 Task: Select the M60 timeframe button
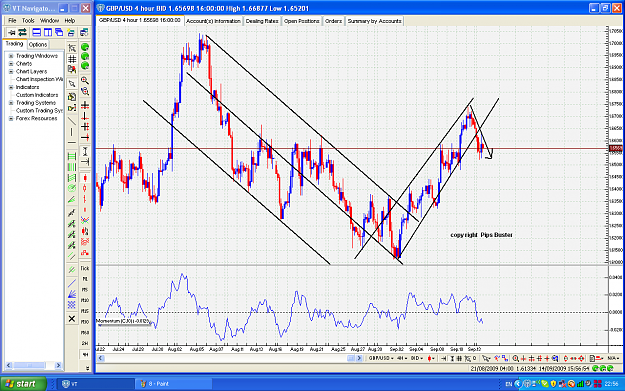(x=85, y=332)
